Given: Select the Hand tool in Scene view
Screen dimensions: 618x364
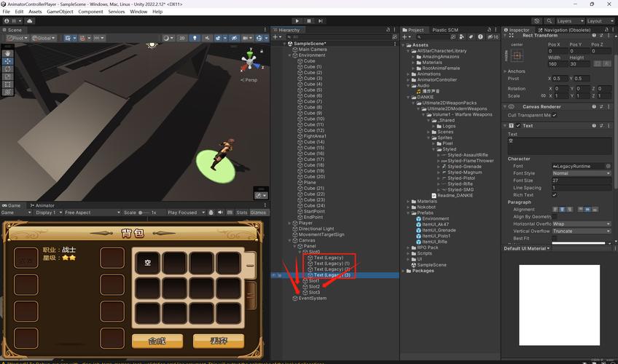Looking at the screenshot, I should click(8, 54).
